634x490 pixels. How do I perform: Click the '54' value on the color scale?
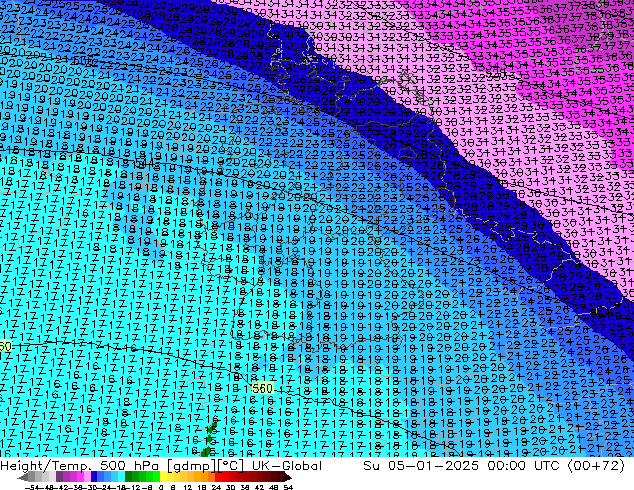(288, 487)
